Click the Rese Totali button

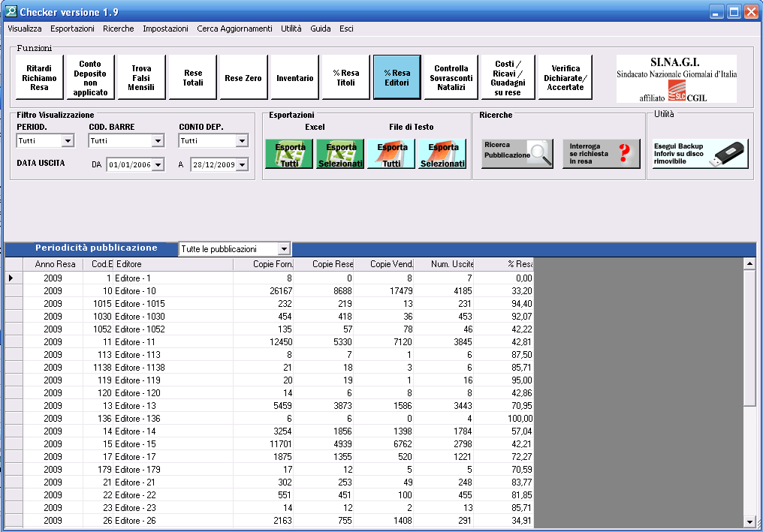click(x=193, y=77)
